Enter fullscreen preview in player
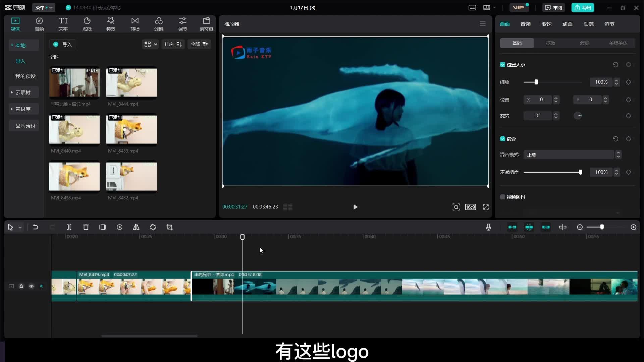The height and width of the screenshot is (362, 644). coord(486,207)
